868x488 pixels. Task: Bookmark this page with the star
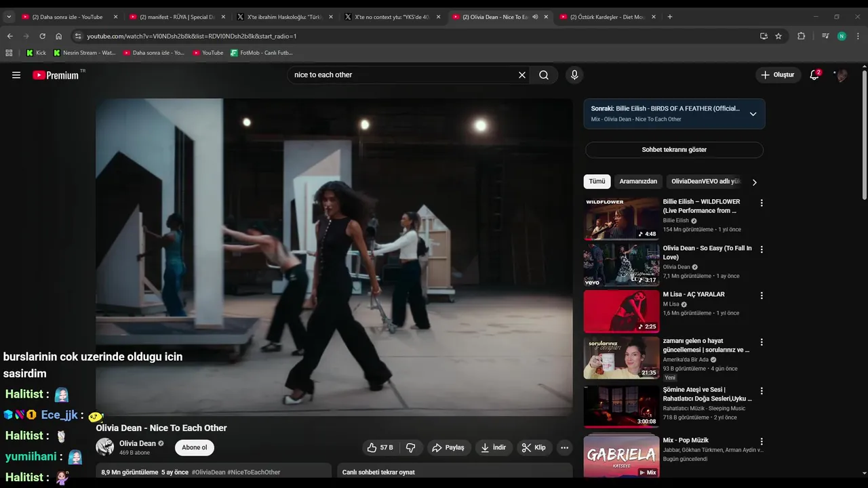click(778, 36)
